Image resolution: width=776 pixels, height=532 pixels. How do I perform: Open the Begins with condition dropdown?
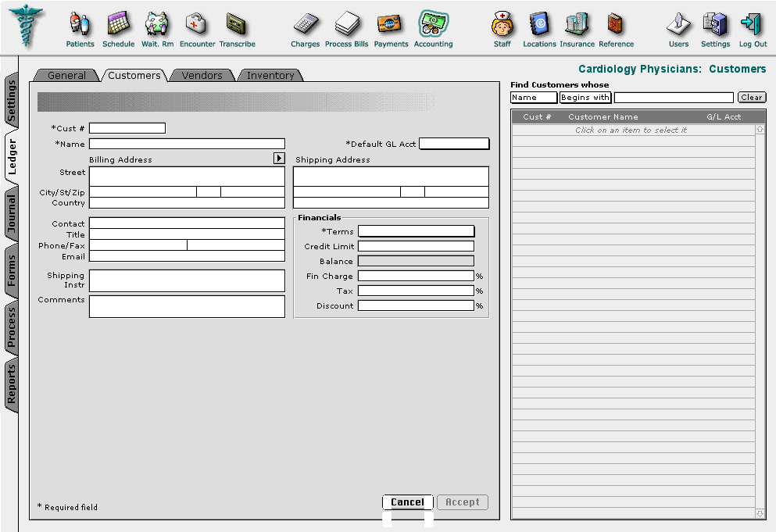click(x=585, y=98)
